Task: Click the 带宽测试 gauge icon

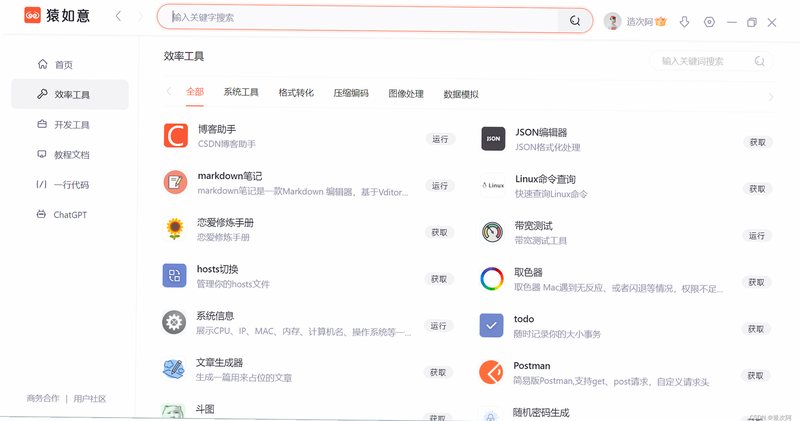Action: click(492, 232)
